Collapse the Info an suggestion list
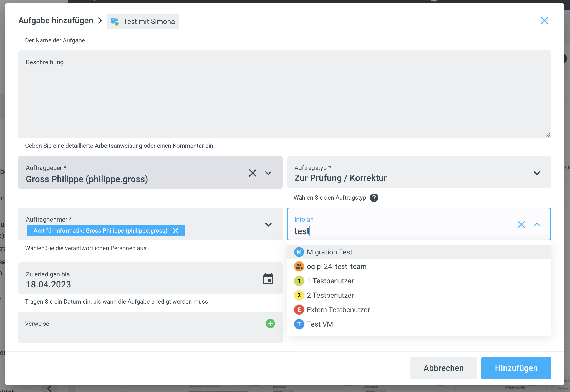This screenshot has height=392, width=570. pos(537,225)
